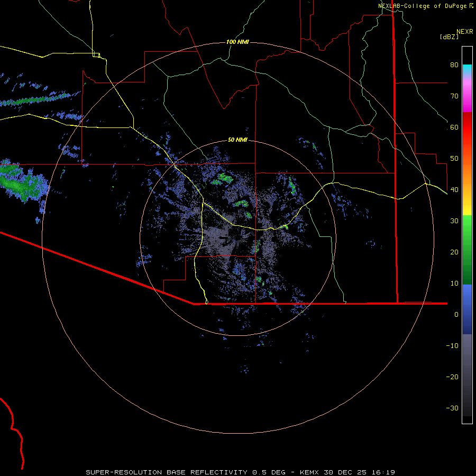This screenshot has width=476, height=476.
Task: Click the cyan top segment of the color bar
Action: [467, 69]
